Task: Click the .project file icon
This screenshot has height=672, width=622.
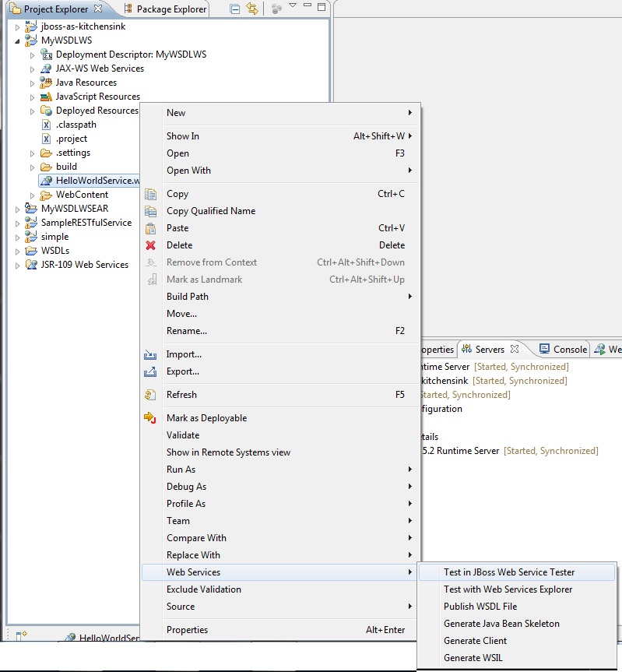Action: point(46,139)
